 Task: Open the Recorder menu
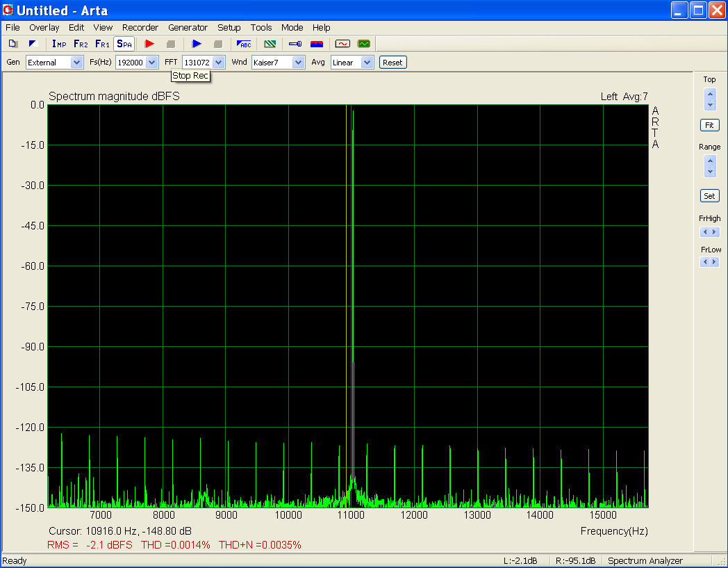click(x=140, y=27)
